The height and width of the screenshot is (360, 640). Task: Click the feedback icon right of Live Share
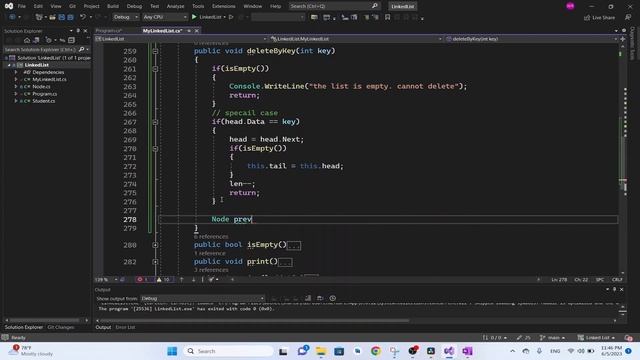628,17
